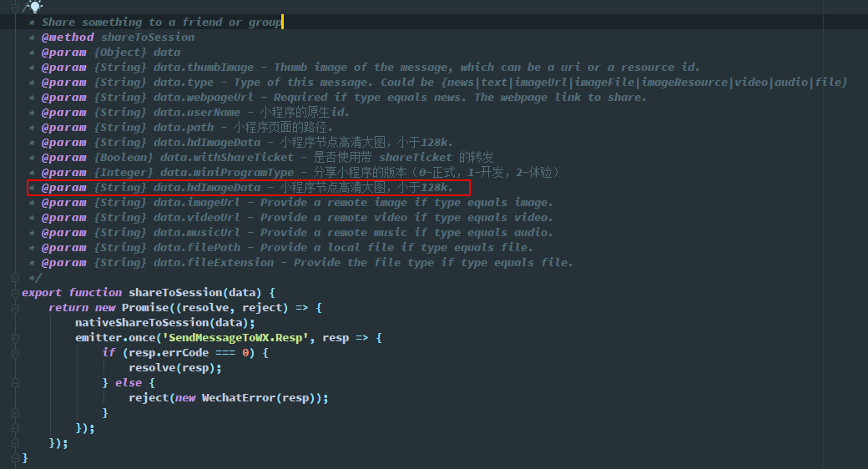Click 'data.path' in the comment
This screenshot has height=469, width=868.
point(184,127)
